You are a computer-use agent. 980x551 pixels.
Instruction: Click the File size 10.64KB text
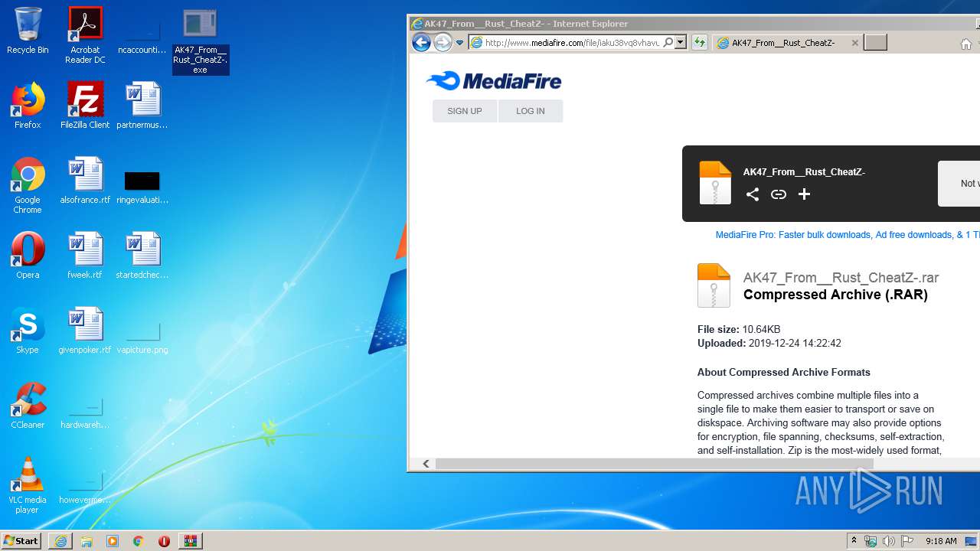739,329
